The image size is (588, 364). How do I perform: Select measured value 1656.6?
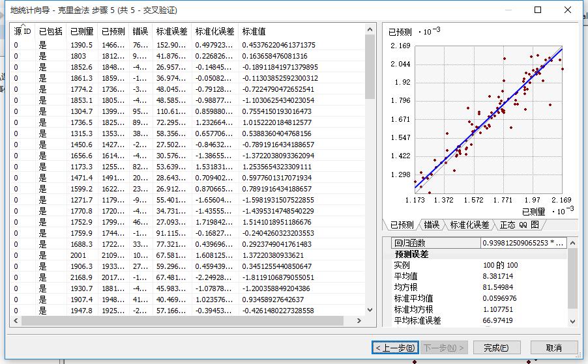(x=81, y=156)
